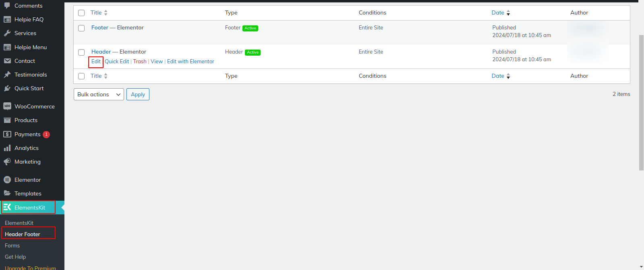This screenshot has width=644, height=270.
Task: Toggle select-all checkbox in table header
Action: pyautogui.click(x=81, y=13)
